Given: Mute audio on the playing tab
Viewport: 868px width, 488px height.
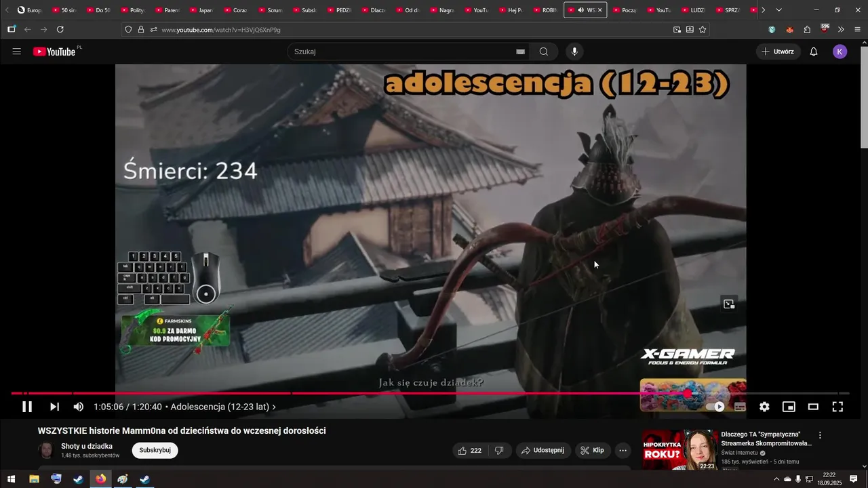Looking at the screenshot, I should pyautogui.click(x=580, y=10).
